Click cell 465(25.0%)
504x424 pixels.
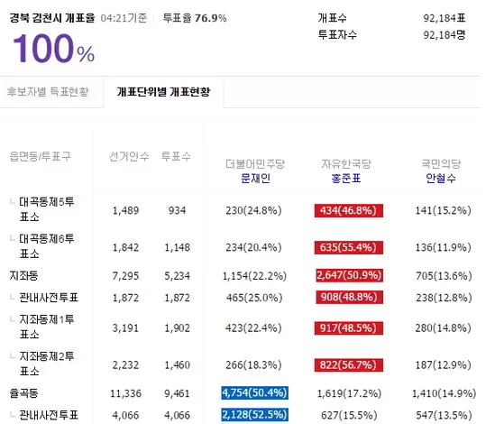[x=254, y=298]
